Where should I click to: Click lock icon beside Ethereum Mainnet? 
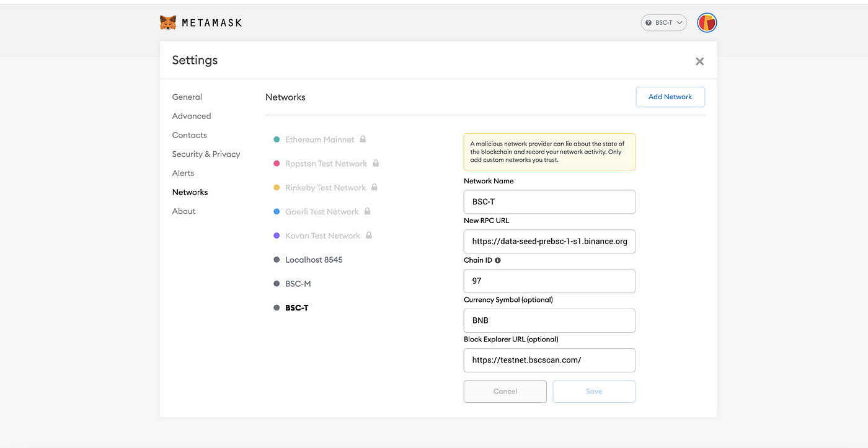363,139
